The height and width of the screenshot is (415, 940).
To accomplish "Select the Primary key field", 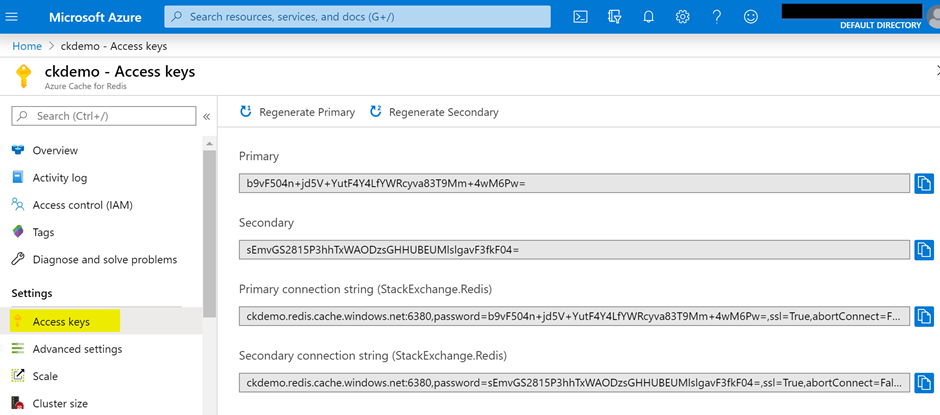I will (574, 184).
